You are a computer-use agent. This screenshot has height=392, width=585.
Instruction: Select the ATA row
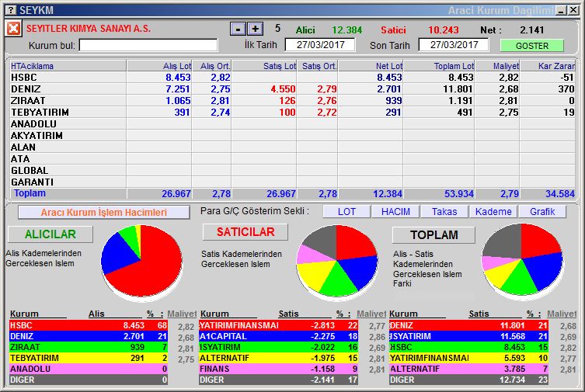click(292, 158)
